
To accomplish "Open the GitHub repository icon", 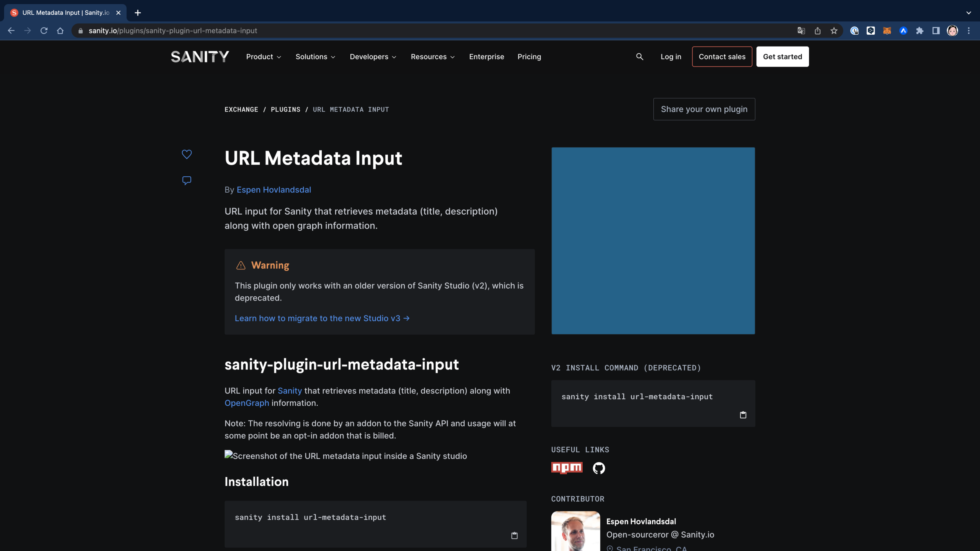I will tap(599, 468).
